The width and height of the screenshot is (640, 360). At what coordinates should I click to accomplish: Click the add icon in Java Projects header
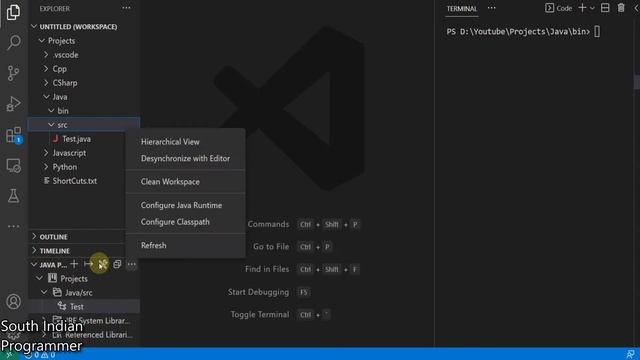[x=74, y=264]
